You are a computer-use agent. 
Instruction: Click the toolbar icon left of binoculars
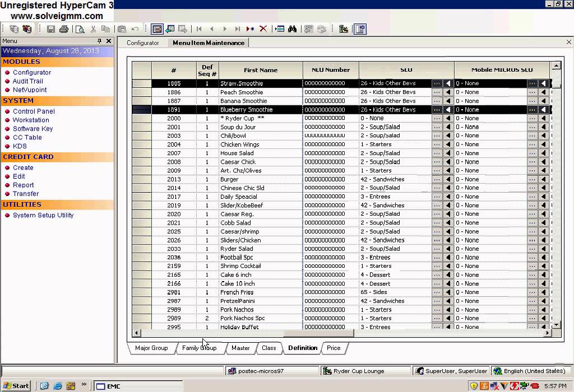pos(280,29)
